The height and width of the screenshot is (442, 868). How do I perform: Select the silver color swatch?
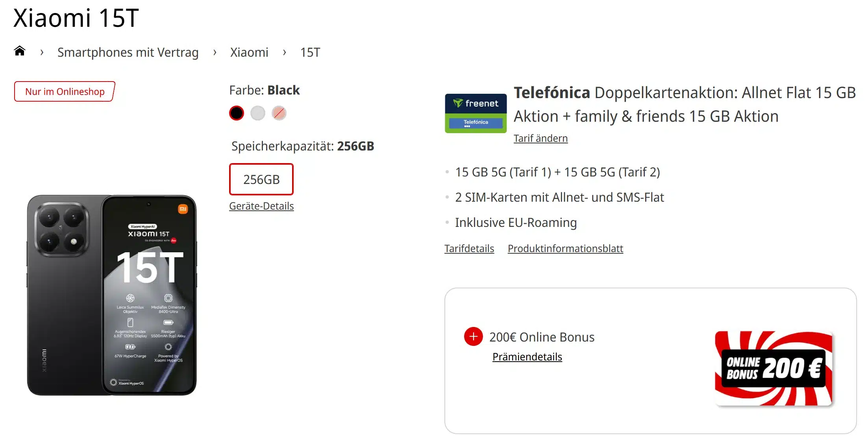257,113
